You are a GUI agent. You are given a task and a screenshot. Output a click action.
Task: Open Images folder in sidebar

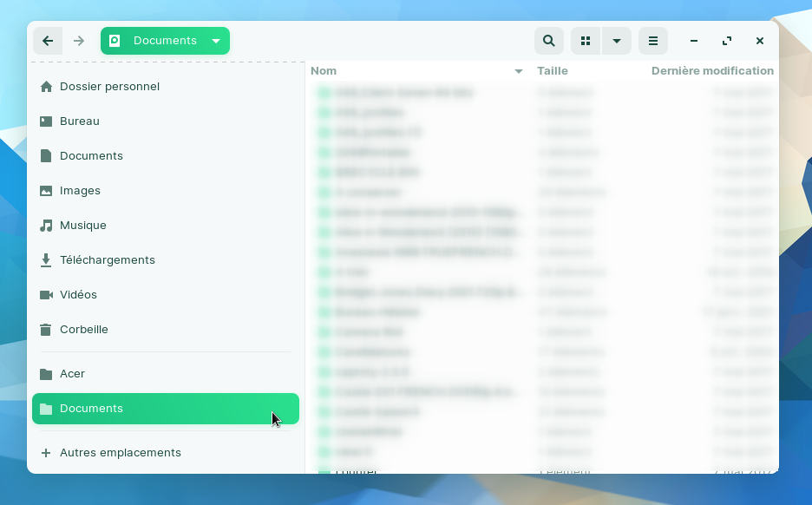point(80,191)
